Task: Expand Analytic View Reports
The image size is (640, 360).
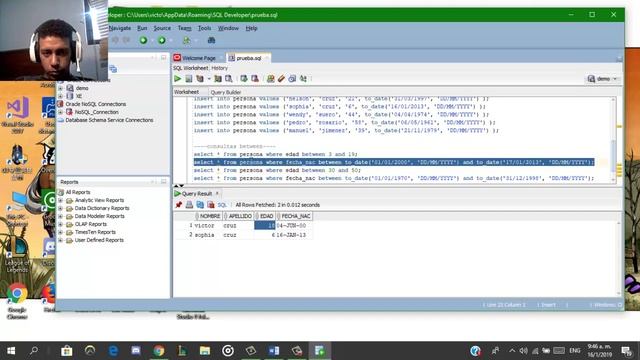Action: [x=60, y=200]
